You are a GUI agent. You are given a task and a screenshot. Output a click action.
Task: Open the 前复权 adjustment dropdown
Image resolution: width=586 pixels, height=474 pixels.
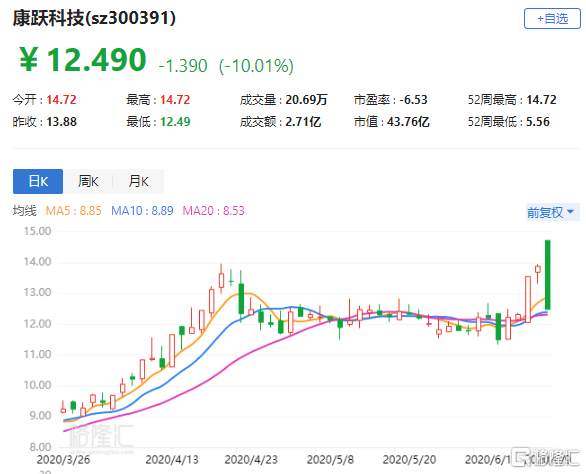click(552, 212)
